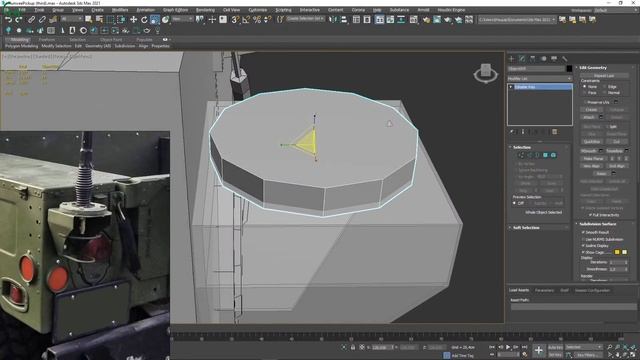Click the QuickSlice button
This screenshot has width=640, height=360.
pyautogui.click(x=592, y=142)
